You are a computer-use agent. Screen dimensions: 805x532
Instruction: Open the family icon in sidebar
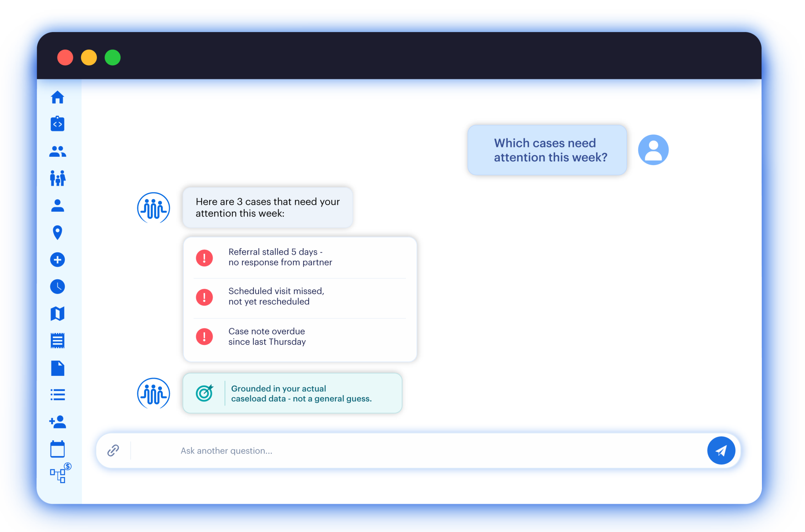(57, 178)
